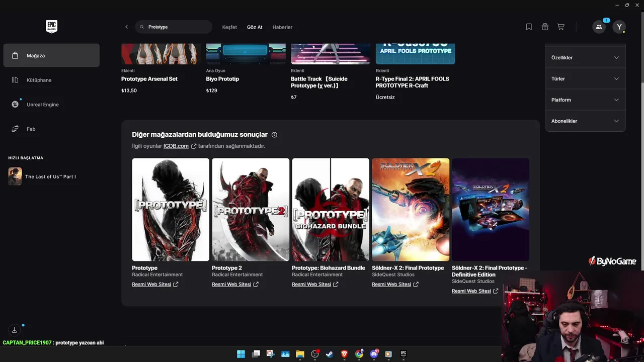Open the Keşfet tab
Image resolution: width=644 pixels, height=362 pixels.
pyautogui.click(x=229, y=27)
